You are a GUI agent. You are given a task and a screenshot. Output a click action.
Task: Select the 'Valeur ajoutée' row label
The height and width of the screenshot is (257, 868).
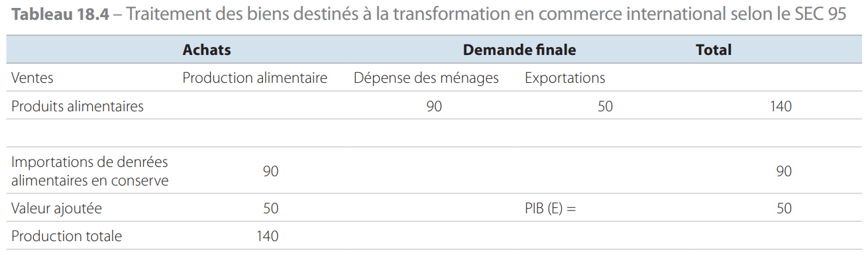pos(57,208)
